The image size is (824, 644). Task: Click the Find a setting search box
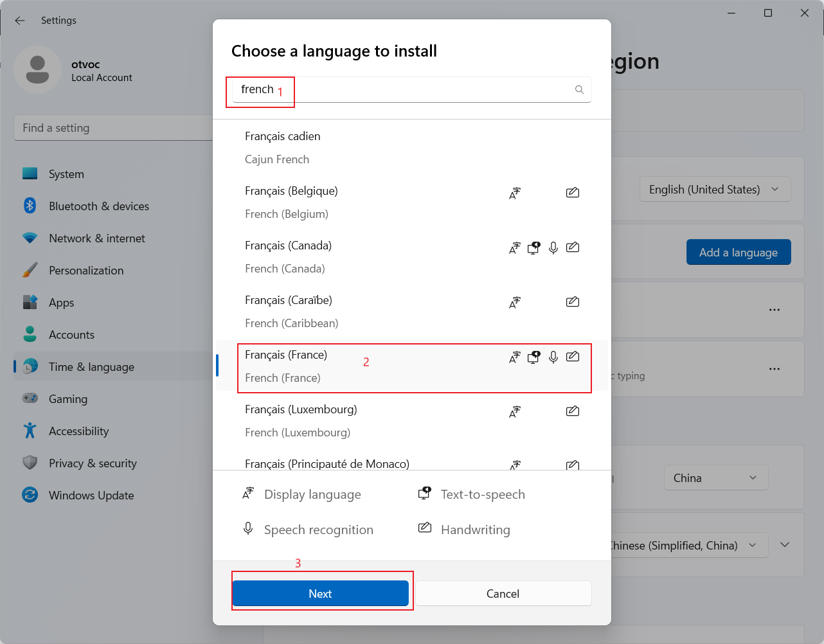click(x=113, y=128)
